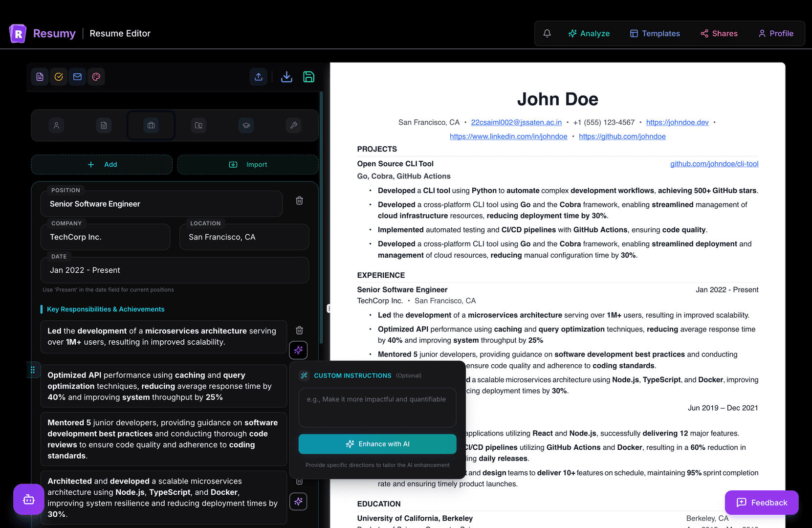Click the custom instructions wand icon

[x=304, y=375]
